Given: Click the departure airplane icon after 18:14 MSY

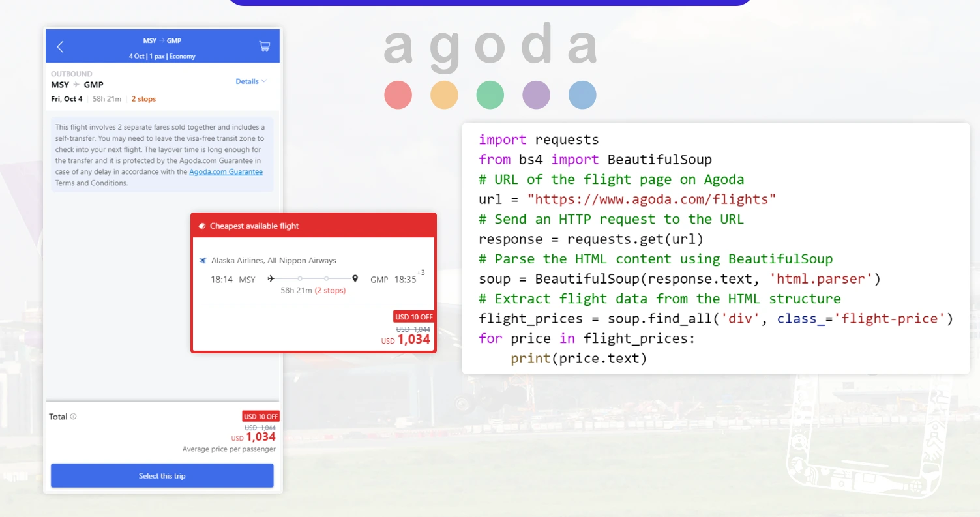Looking at the screenshot, I should click(270, 278).
